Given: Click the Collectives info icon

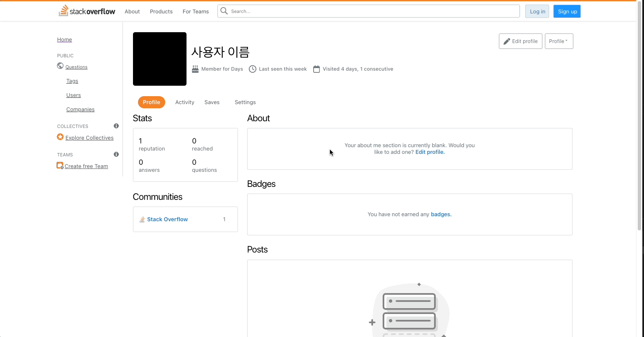Looking at the screenshot, I should point(116,126).
